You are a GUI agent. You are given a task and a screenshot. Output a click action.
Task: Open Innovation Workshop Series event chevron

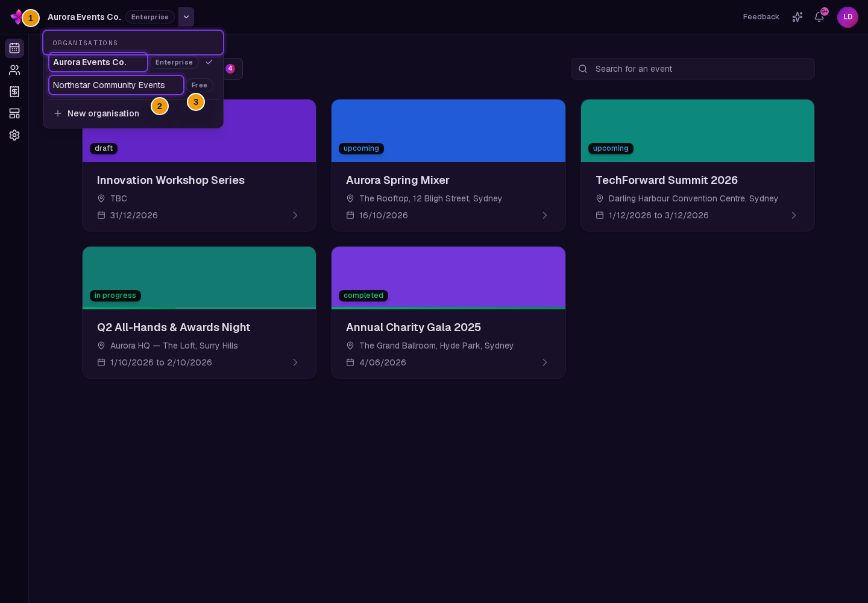click(295, 215)
